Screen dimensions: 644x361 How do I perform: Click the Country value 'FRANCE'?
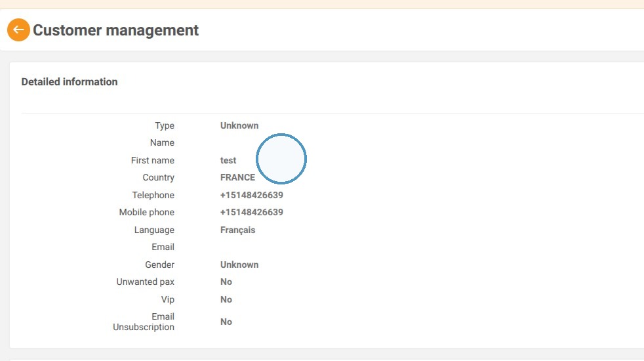coord(237,178)
